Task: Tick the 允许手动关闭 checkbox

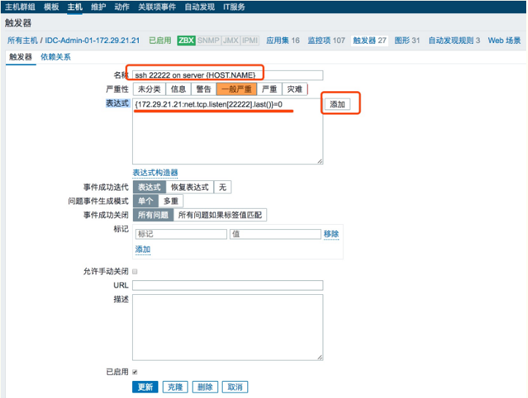Action: click(x=135, y=271)
